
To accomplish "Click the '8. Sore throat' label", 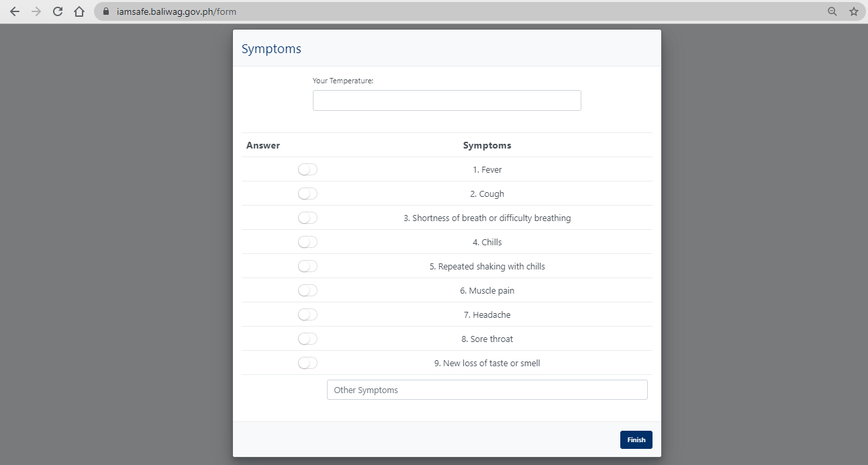I will [487, 339].
